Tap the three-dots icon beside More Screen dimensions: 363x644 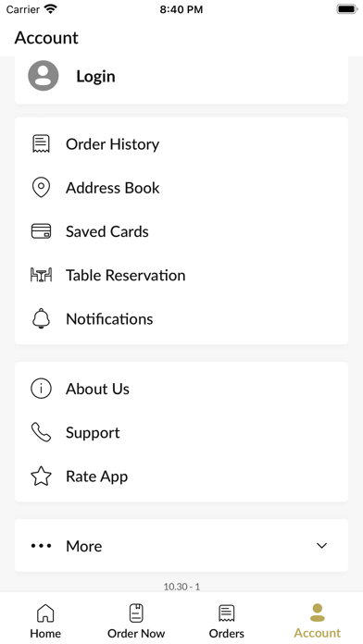tap(41, 546)
